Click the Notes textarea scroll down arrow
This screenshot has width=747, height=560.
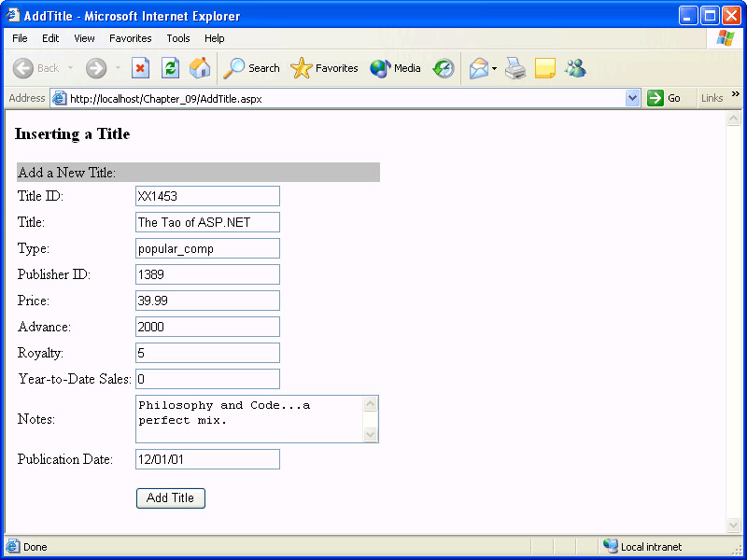click(x=371, y=434)
